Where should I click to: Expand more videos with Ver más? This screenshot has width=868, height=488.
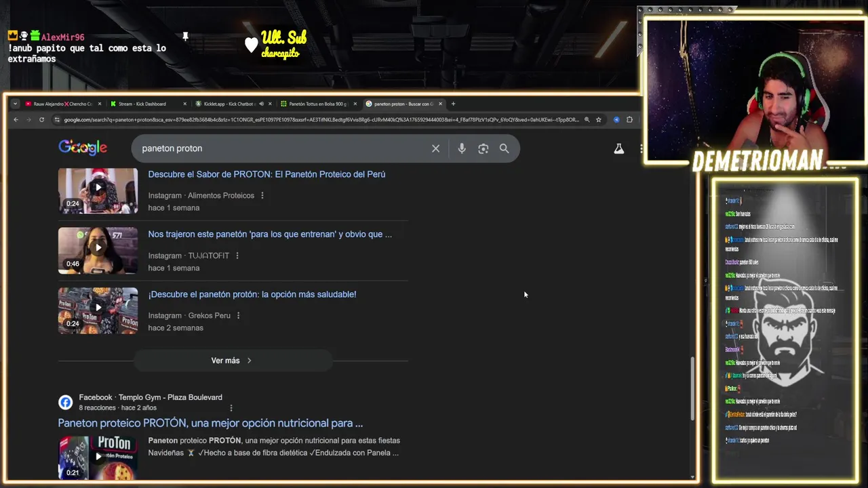(x=233, y=361)
